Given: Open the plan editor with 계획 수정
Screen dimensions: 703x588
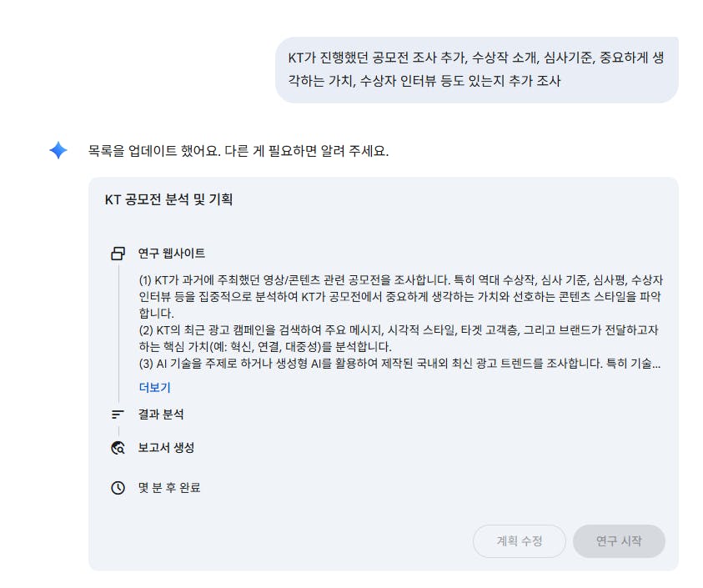Looking at the screenshot, I should (519, 541).
